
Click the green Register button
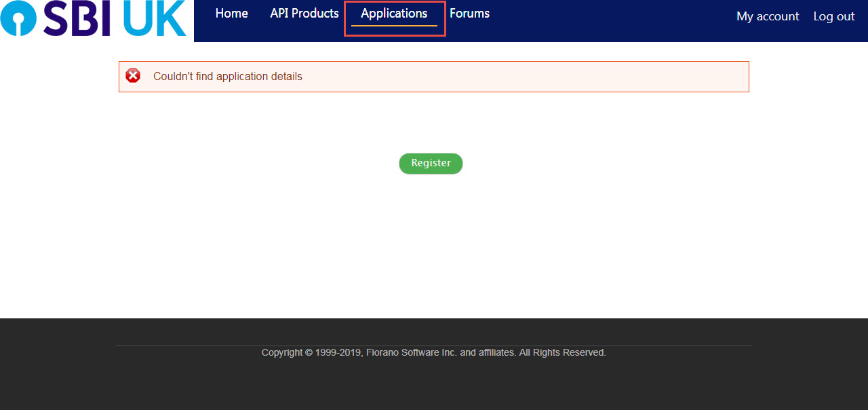(x=431, y=164)
